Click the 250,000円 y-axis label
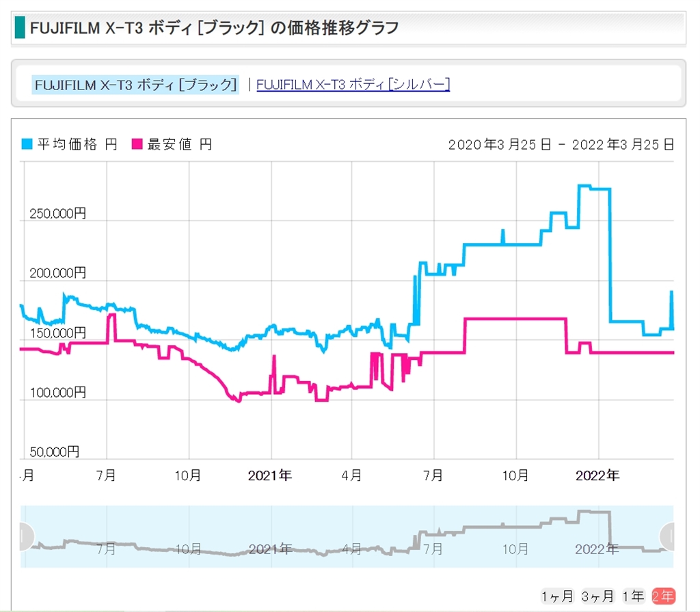This screenshot has height=612, width=700. [x=57, y=214]
